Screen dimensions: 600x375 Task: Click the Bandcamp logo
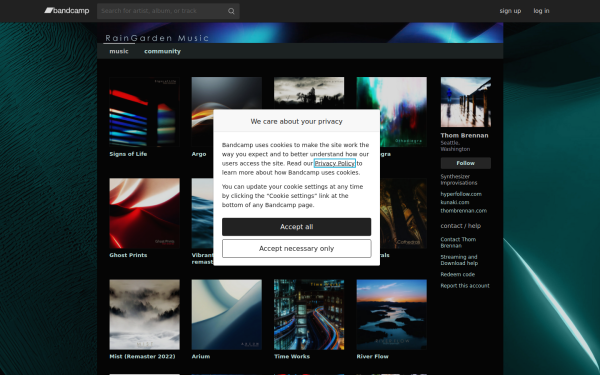coord(67,11)
